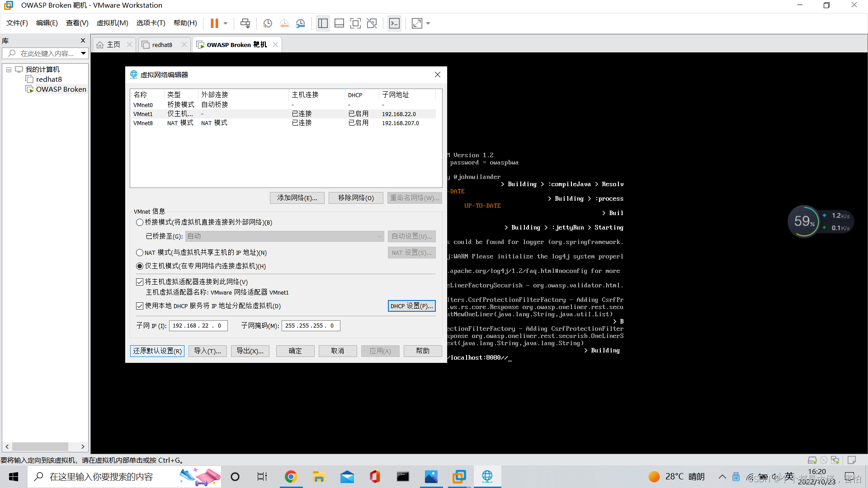
Task: Open the stretch display dropdown arrow
Action: pos(428,23)
